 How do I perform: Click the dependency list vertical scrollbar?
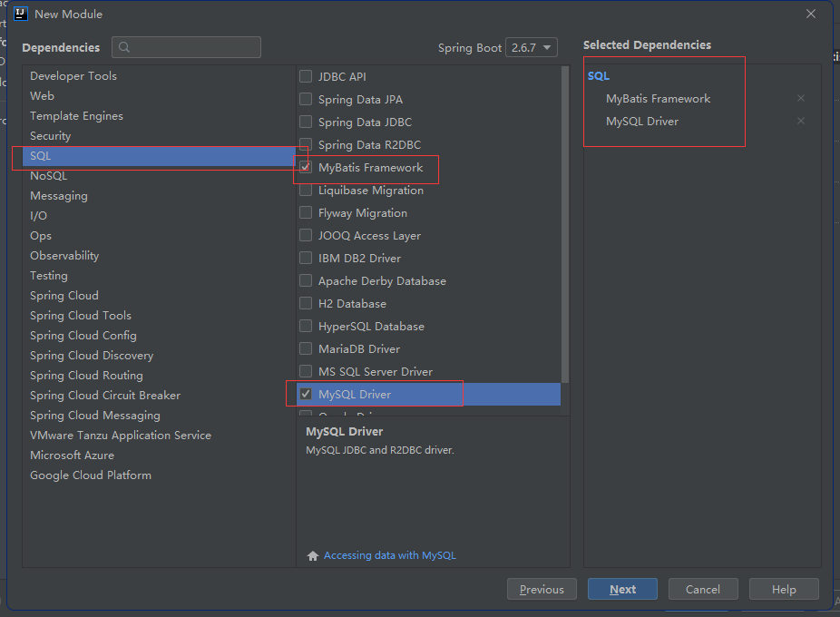pyautogui.click(x=565, y=227)
